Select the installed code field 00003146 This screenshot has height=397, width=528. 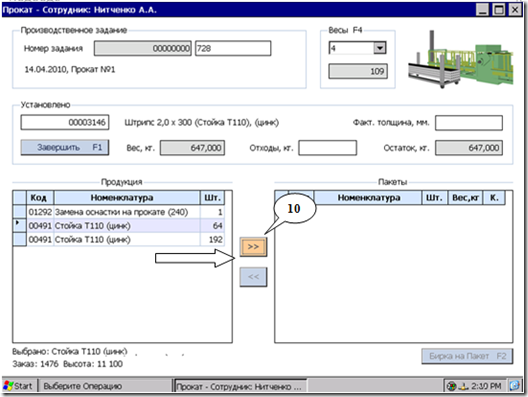point(65,122)
